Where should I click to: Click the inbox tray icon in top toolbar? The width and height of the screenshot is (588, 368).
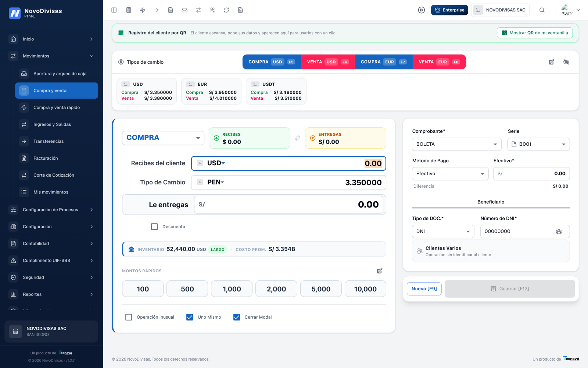click(184, 10)
